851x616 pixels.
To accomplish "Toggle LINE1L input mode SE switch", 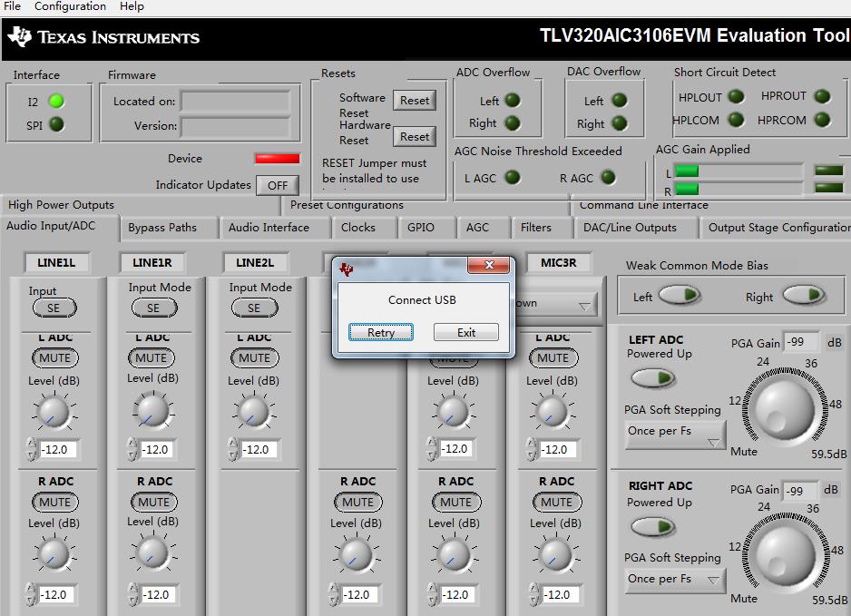I will point(54,308).
